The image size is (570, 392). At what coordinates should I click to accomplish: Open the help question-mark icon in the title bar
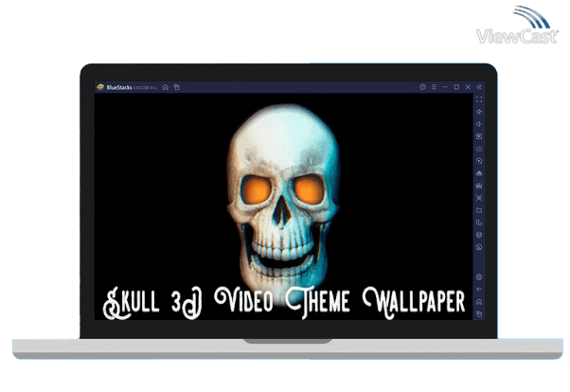[x=422, y=87]
